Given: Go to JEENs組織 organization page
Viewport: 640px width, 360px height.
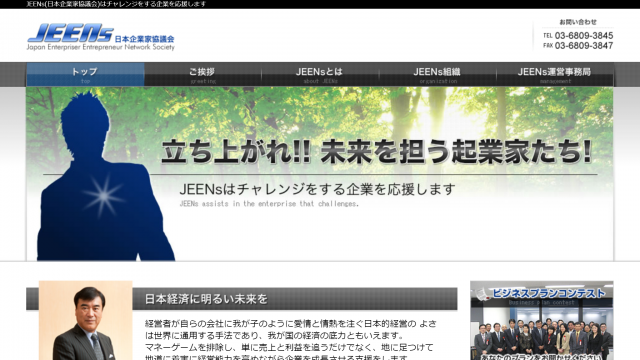Looking at the screenshot, I should coord(438,74).
